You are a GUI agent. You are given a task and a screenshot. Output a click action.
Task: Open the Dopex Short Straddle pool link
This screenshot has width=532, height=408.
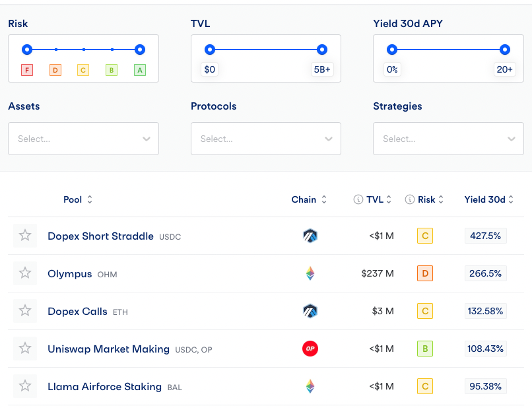(100, 236)
